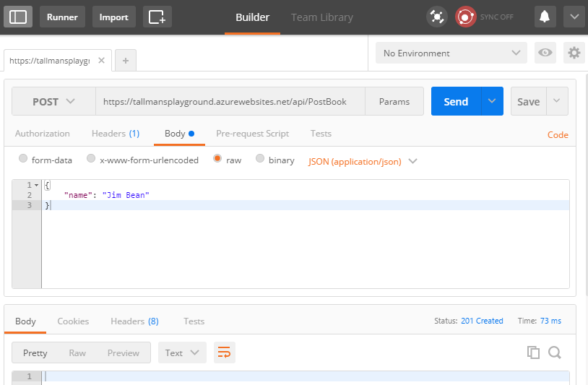Click the Save button
This screenshot has height=385, width=588.
point(529,101)
